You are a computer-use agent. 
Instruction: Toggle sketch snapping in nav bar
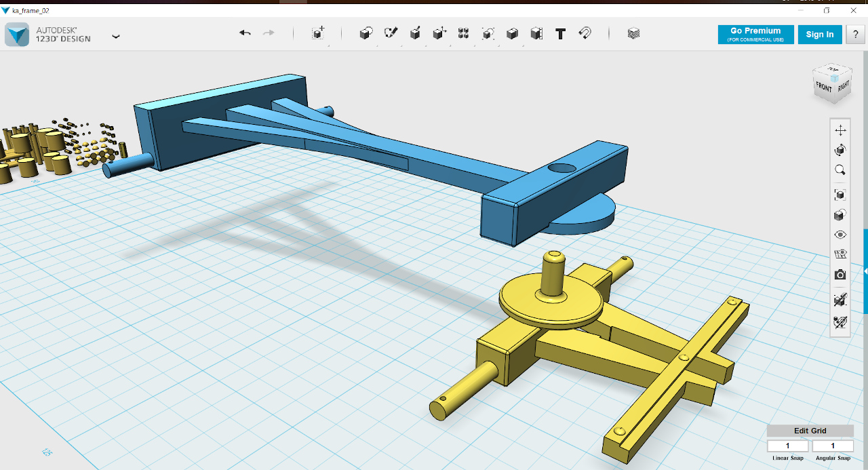click(840, 322)
